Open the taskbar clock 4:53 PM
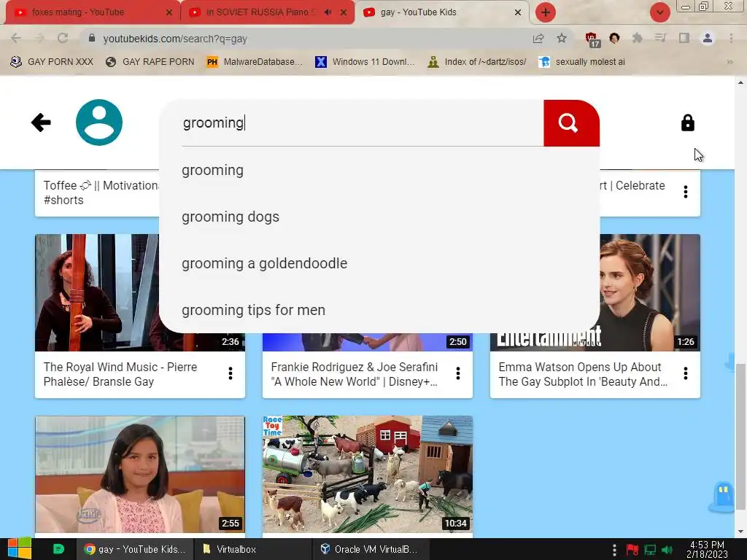Viewport: 747px width, 560px height. [x=707, y=549]
